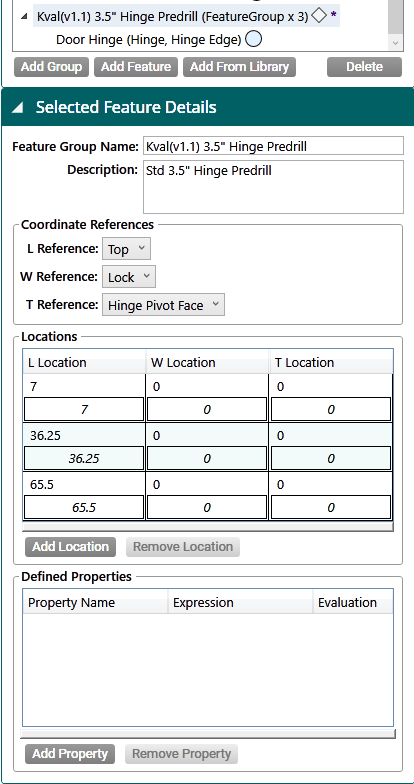Click the L Location column header
The image size is (414, 784).
84,362
